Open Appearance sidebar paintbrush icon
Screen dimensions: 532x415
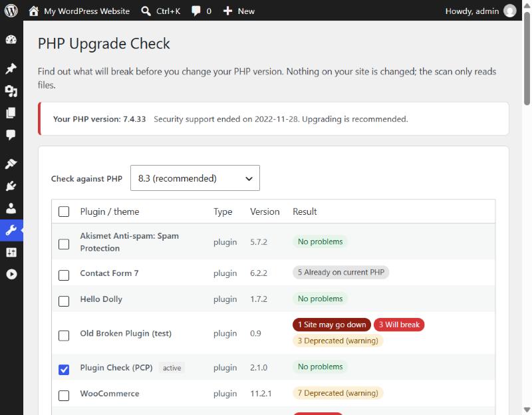click(x=11, y=164)
